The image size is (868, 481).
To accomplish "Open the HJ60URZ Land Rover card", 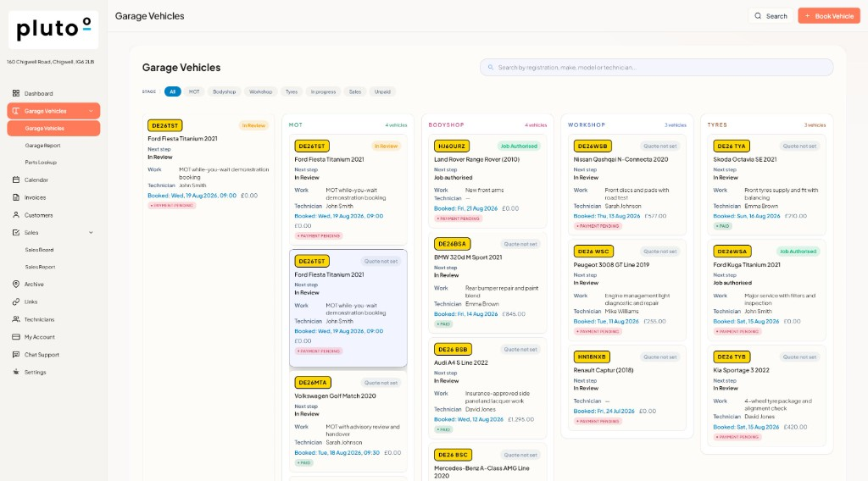I will 487,181.
